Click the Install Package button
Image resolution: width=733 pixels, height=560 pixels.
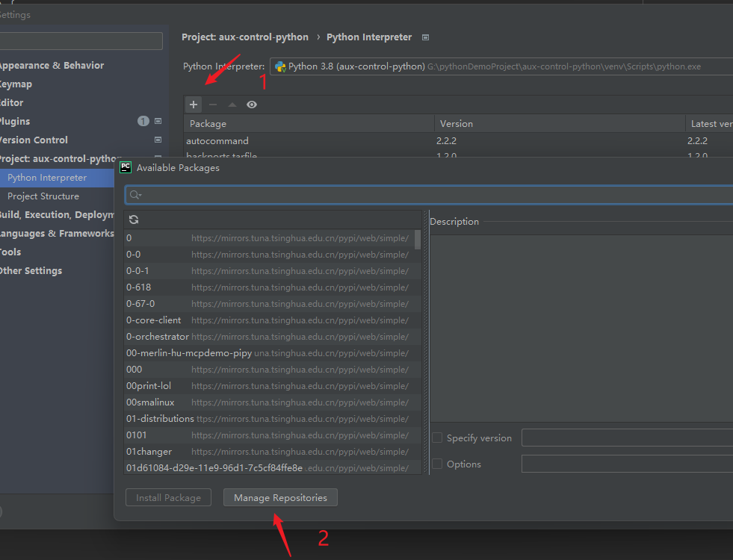pyautogui.click(x=168, y=497)
